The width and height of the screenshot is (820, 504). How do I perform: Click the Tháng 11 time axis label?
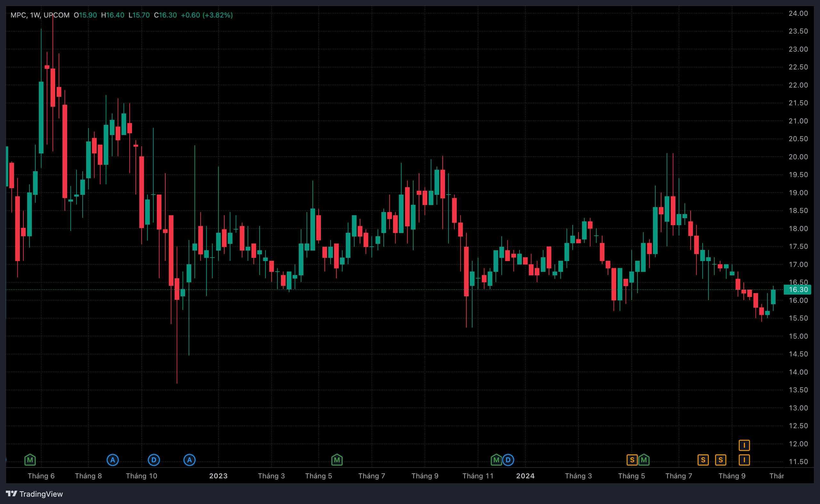click(x=478, y=476)
